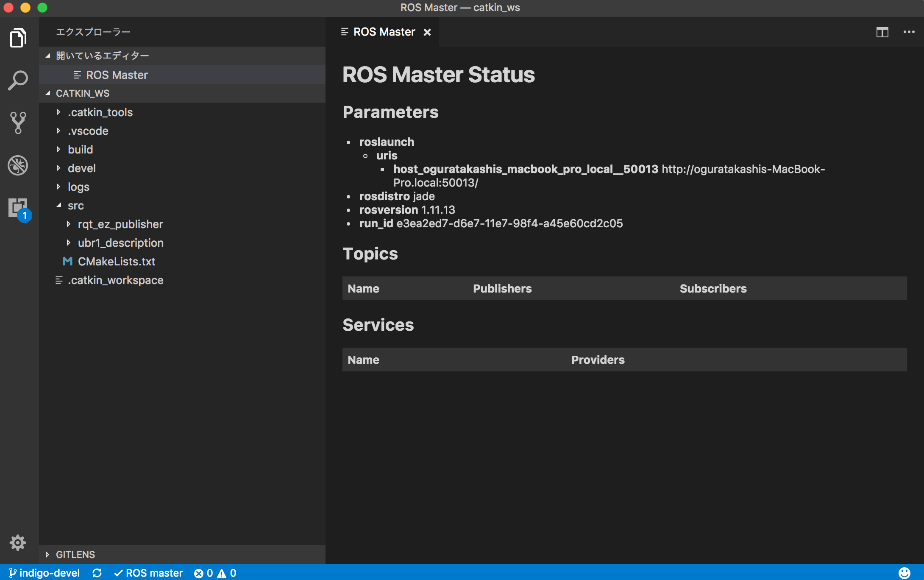
Task: Click the indigo-devel git branch indicator
Action: coord(44,573)
